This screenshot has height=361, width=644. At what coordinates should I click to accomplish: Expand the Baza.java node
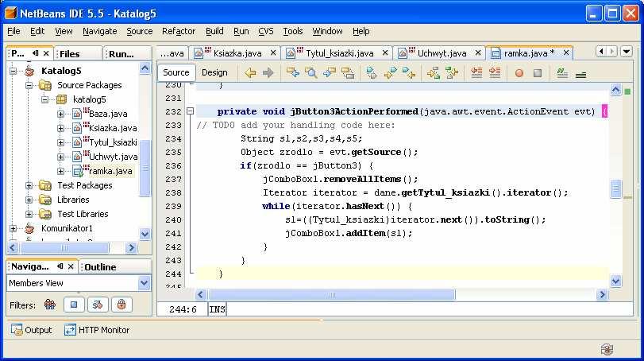61,114
